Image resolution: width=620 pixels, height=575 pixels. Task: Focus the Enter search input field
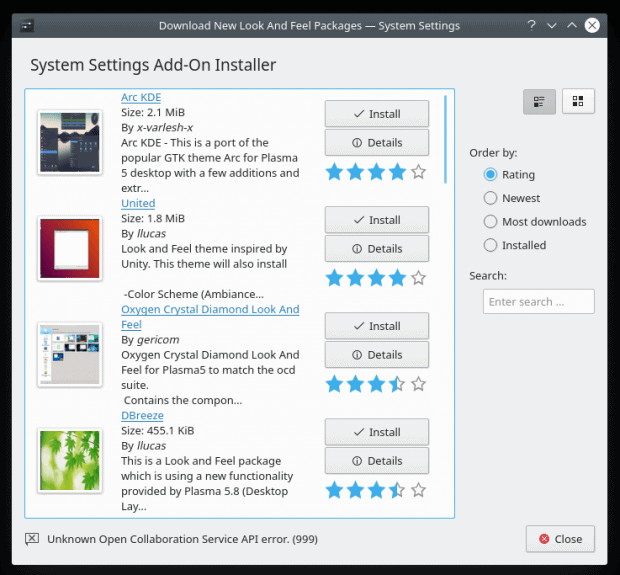(539, 301)
